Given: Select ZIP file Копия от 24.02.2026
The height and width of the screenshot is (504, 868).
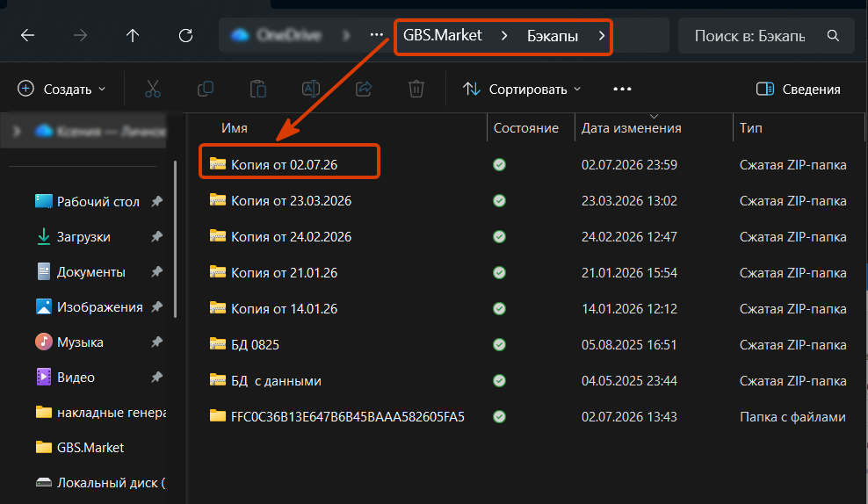Looking at the screenshot, I should coord(291,237).
